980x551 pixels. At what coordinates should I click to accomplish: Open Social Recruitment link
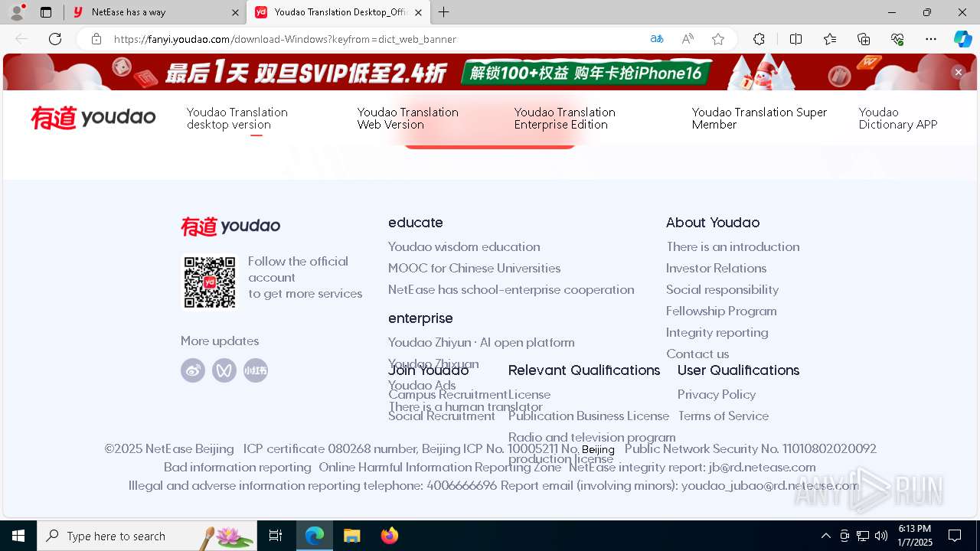(442, 416)
